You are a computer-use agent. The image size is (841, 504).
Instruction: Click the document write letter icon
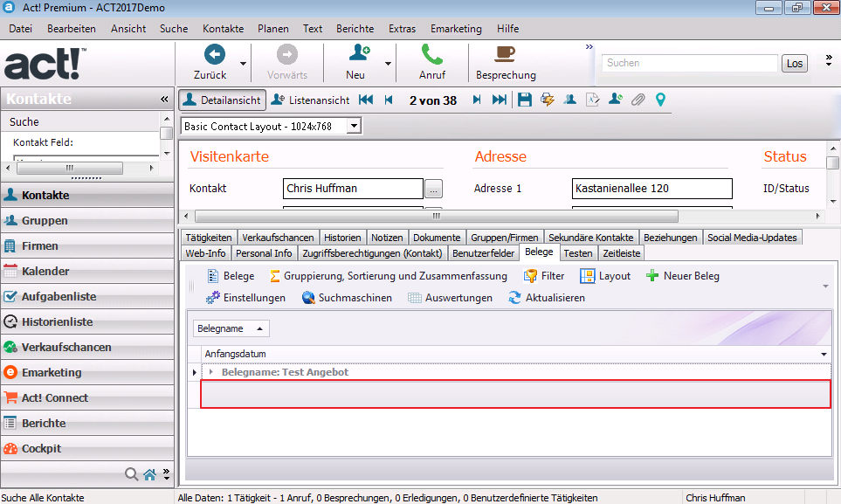click(x=593, y=100)
